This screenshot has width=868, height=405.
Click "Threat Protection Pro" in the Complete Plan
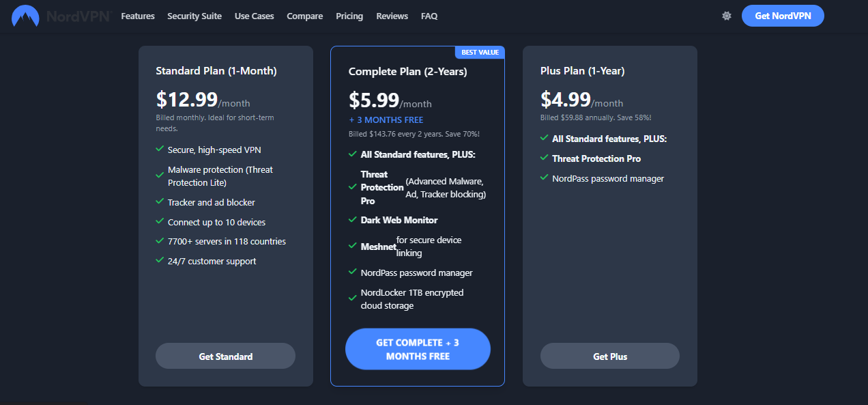(x=382, y=188)
